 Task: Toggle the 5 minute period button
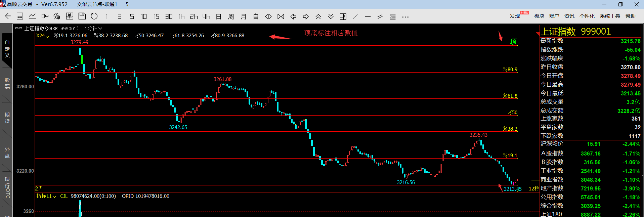point(132,16)
